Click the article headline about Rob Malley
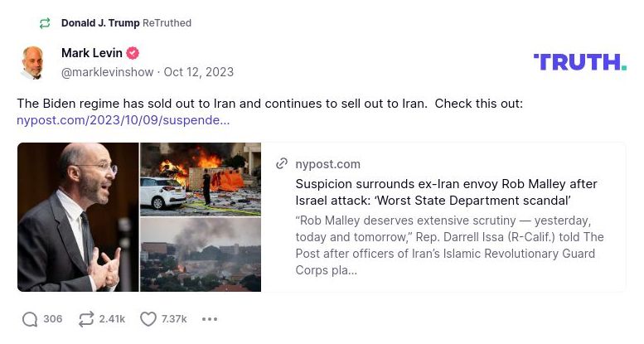This screenshot has width=644, height=344. pyautogui.click(x=446, y=192)
